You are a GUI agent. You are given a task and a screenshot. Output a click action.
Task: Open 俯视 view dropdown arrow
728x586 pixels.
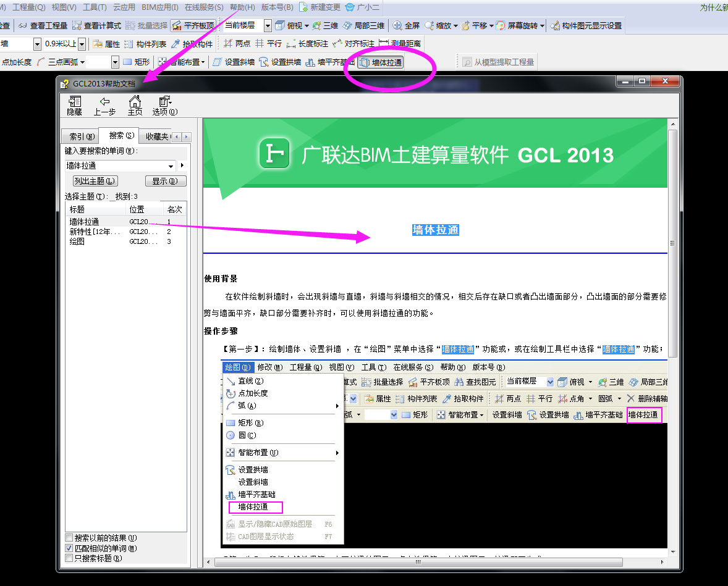[x=307, y=26]
